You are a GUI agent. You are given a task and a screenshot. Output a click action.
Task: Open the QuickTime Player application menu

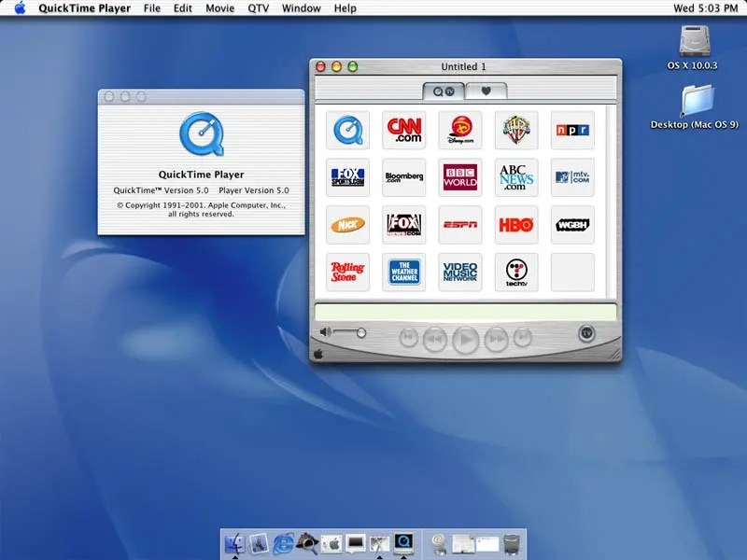click(84, 8)
